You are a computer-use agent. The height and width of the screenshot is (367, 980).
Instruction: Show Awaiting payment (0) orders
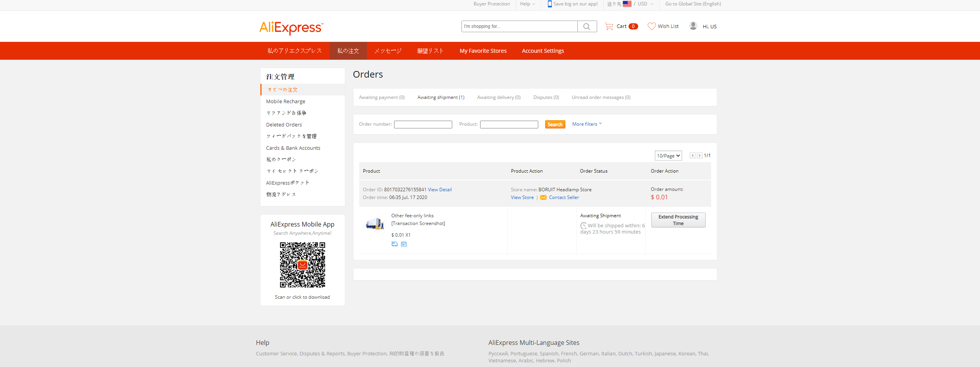382,97
